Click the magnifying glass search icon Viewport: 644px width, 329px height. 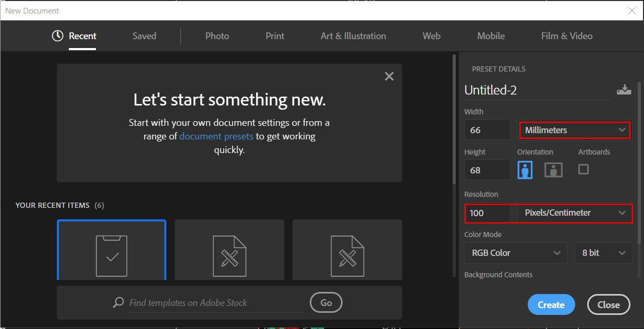click(118, 302)
